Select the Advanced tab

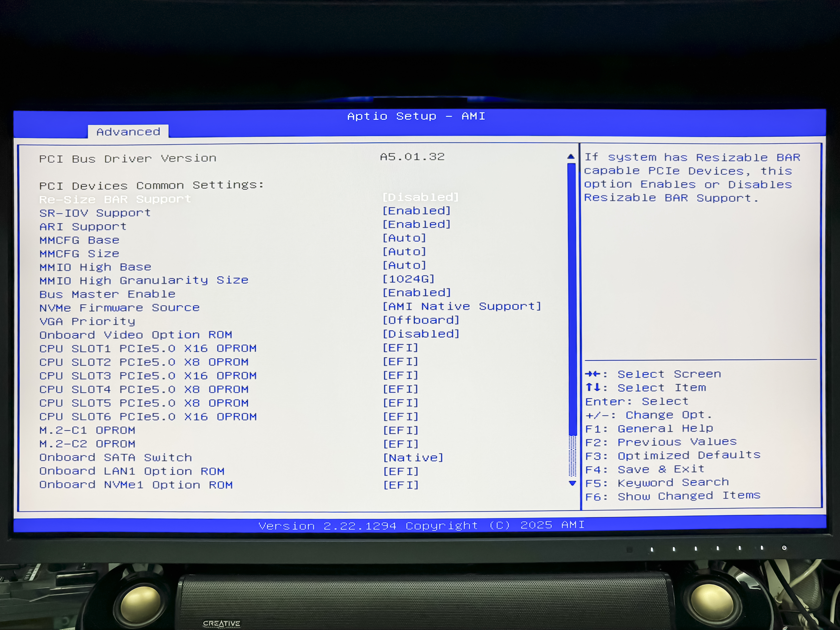[128, 132]
